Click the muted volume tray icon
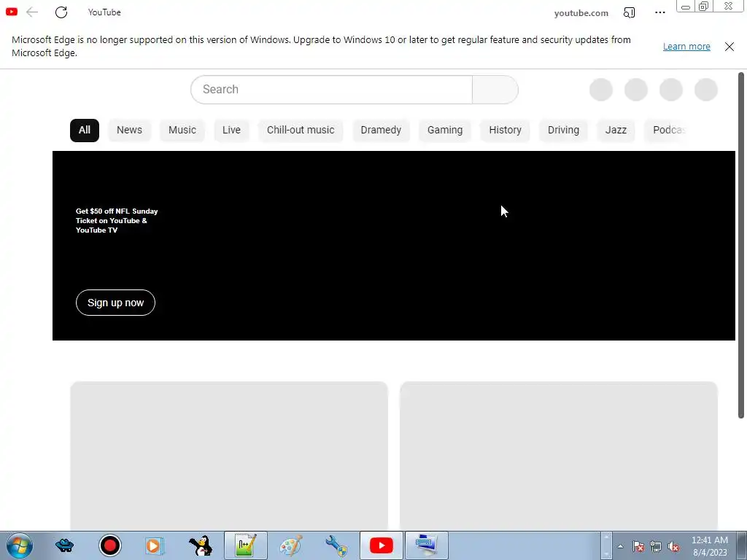Image resolution: width=747 pixels, height=560 pixels. pyautogui.click(x=673, y=547)
